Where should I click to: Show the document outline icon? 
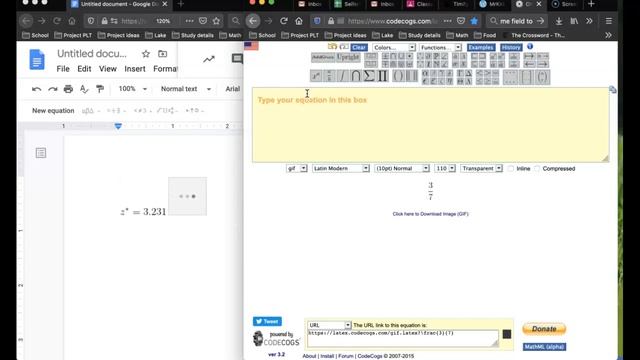[x=41, y=153]
